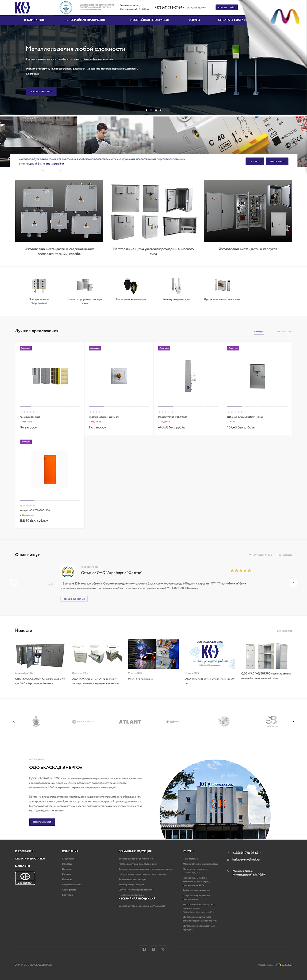This screenshot has width=307, height=980.
Task: Open the Гибка металла footer link
Action: coord(190,859)
